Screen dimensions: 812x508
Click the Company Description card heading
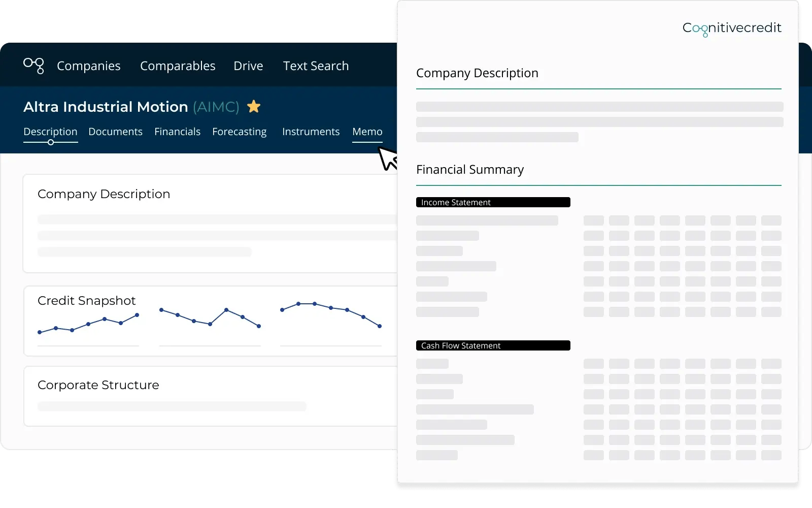(104, 194)
